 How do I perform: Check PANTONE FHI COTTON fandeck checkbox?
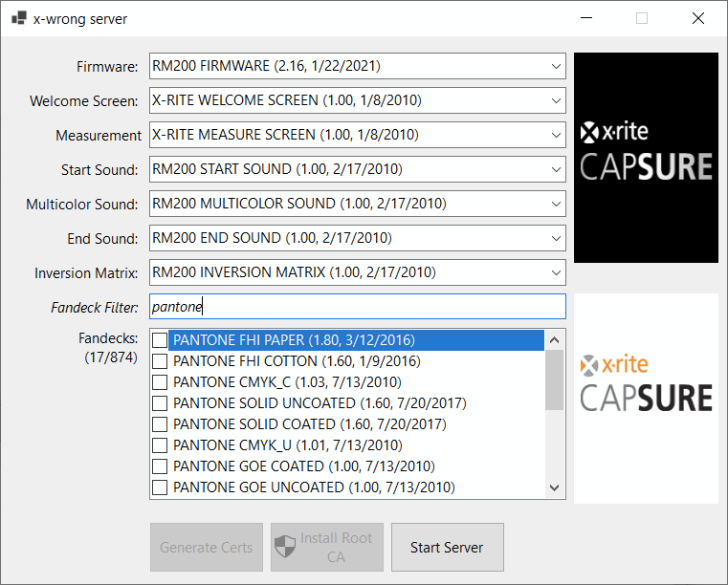[x=160, y=361]
